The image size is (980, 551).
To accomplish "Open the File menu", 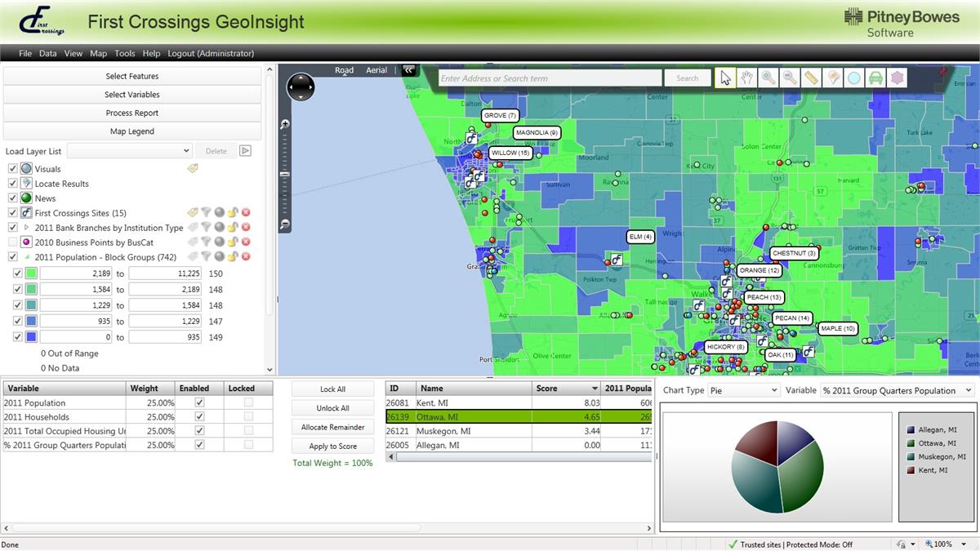I will (x=25, y=53).
